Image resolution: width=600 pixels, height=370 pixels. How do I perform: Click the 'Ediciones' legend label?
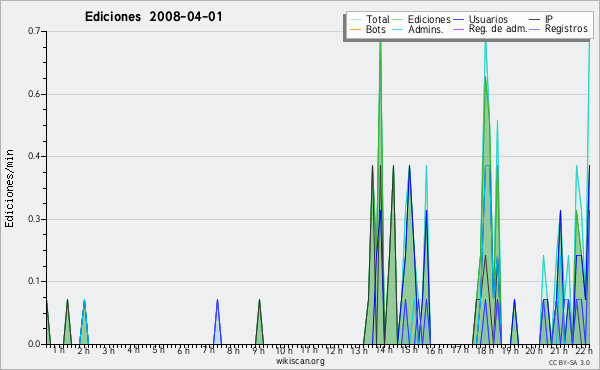coord(429,19)
